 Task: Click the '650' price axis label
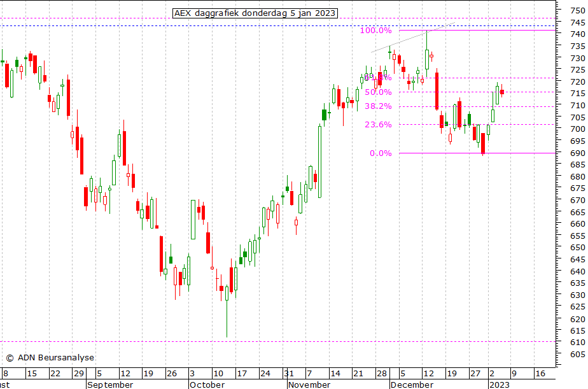pos(578,248)
